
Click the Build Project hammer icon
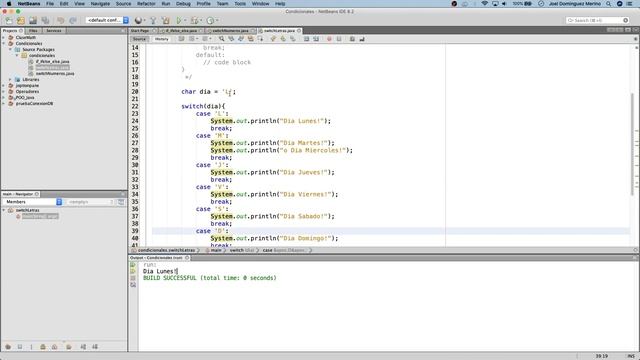coord(153,20)
